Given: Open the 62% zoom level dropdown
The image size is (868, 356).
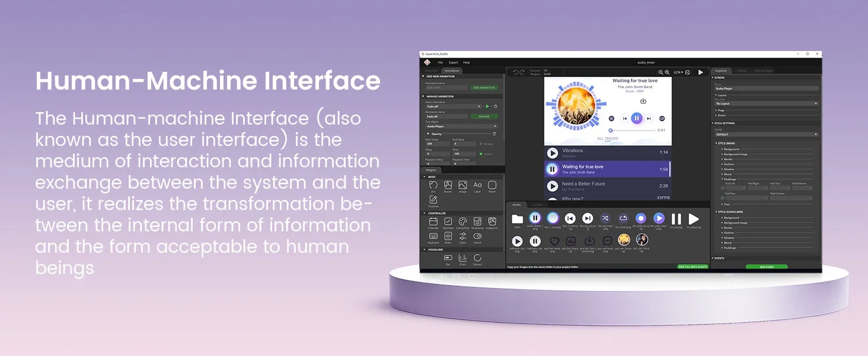Looking at the screenshot, I should pyautogui.click(x=678, y=72).
